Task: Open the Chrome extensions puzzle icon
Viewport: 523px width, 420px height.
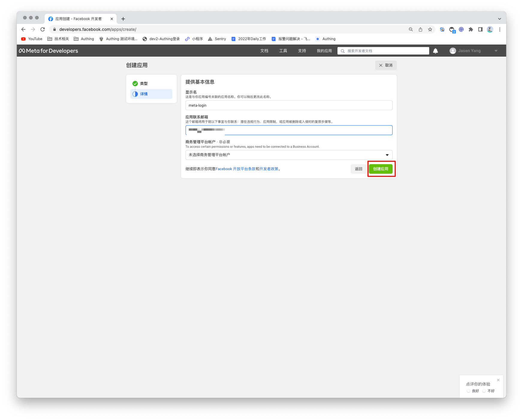Action: (x=471, y=29)
